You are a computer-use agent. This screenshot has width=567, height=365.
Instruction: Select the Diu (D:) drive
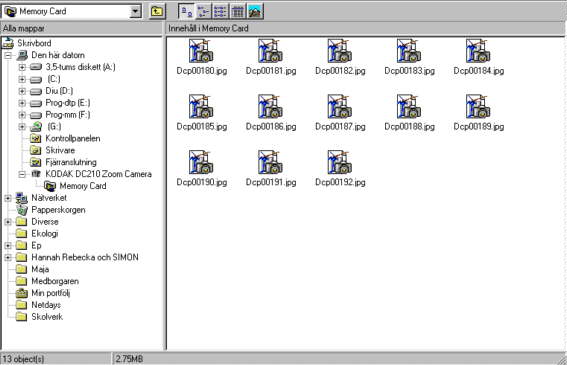click(59, 91)
